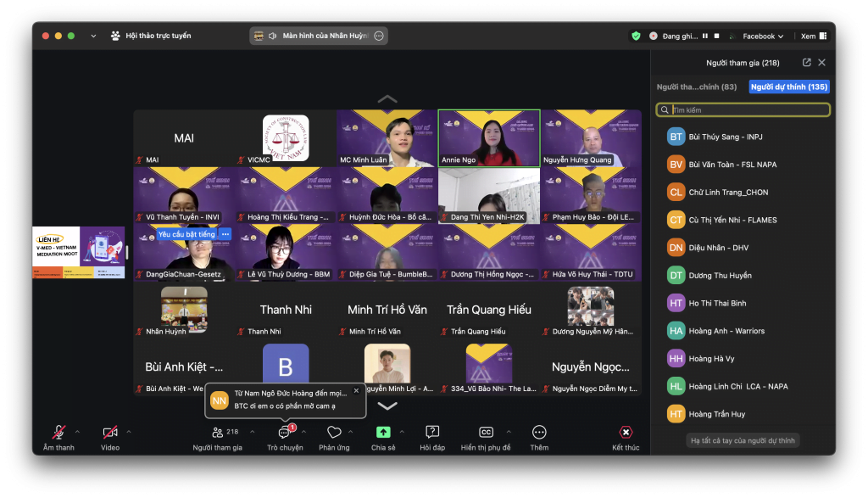Start sharing with green Chia sẻ icon
The image size is (868, 498).
pyautogui.click(x=382, y=433)
